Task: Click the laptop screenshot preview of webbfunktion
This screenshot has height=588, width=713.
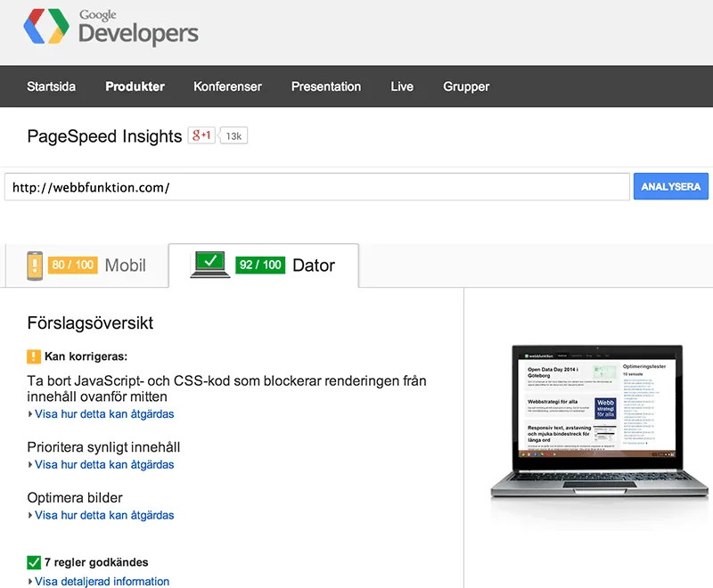Action: coord(599,421)
